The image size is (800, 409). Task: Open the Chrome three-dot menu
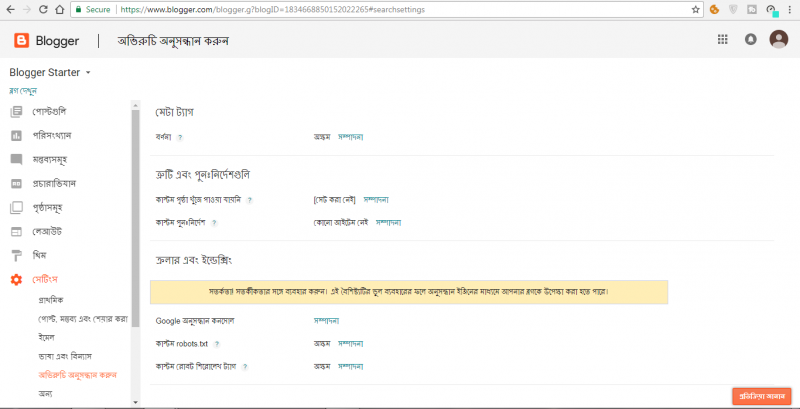(790, 9)
